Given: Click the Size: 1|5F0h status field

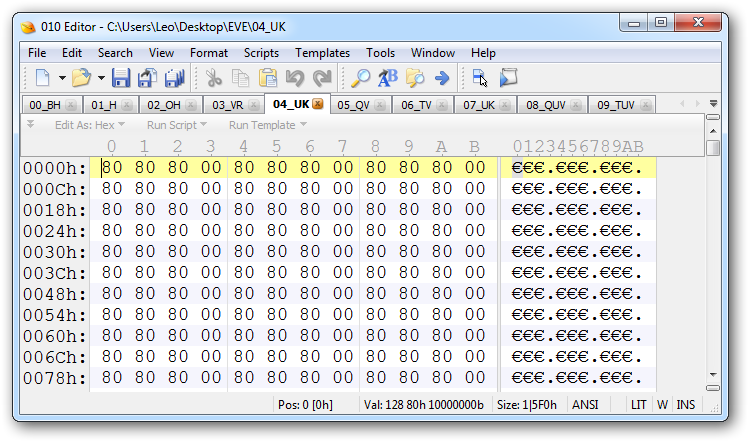Looking at the screenshot, I should click(527, 405).
